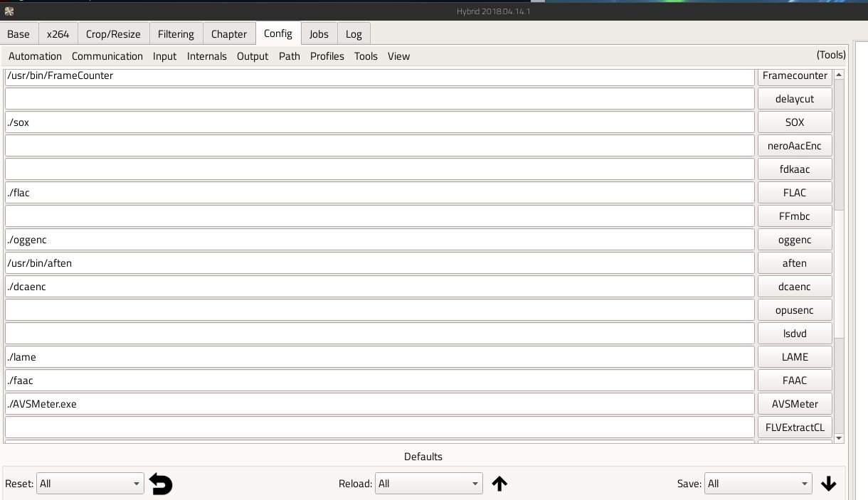Open the Reset dropdown list
The width and height of the screenshot is (868, 500).
tap(90, 484)
